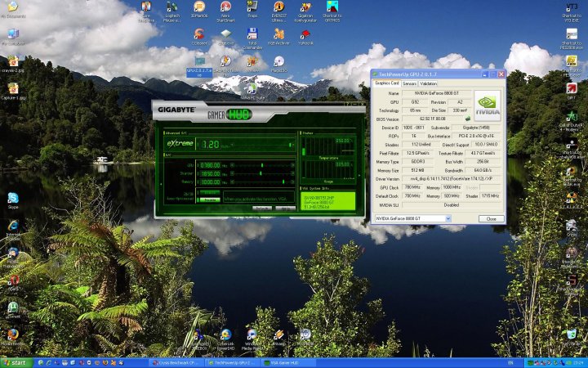Collapse Gamer HUD panel with left arrow
588x368 pixels.
point(161,184)
